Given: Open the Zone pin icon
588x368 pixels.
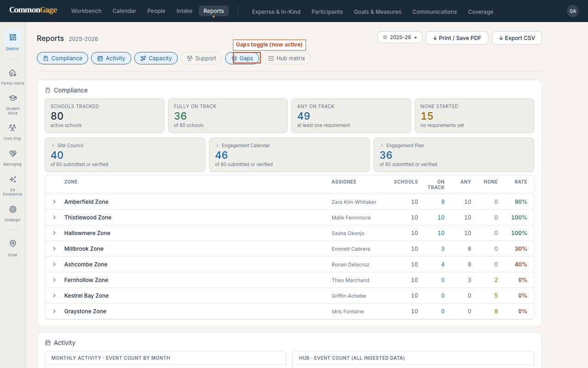Looking at the screenshot, I should pyautogui.click(x=12, y=248).
